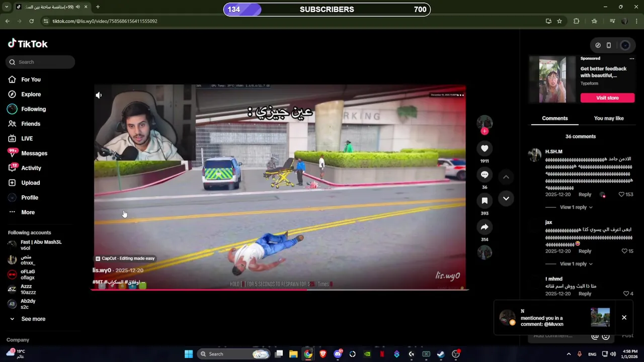Click Visit store on sponsored ad

point(607,98)
